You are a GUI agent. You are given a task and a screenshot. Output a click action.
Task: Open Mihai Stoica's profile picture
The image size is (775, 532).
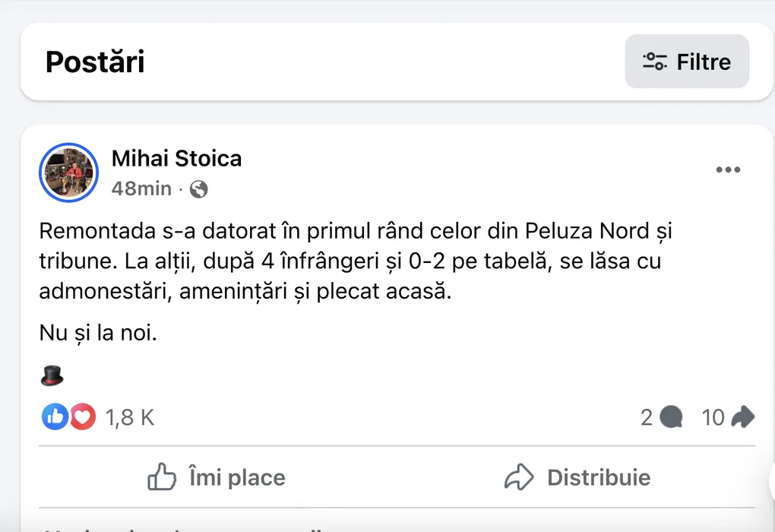tap(68, 173)
